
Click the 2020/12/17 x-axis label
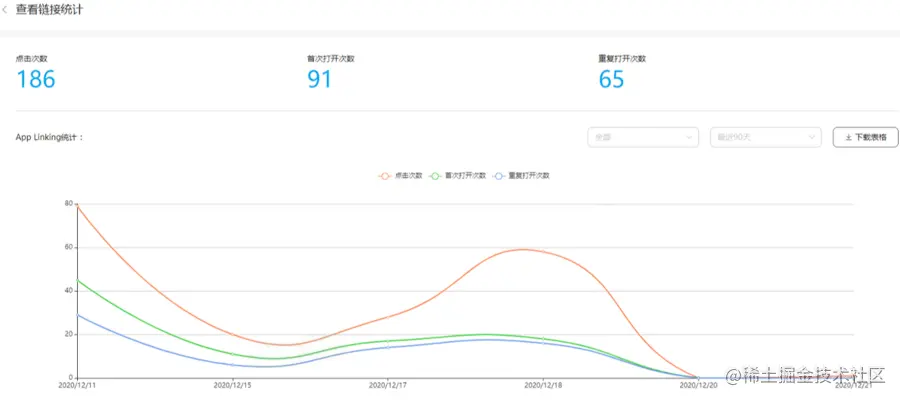(x=386, y=385)
